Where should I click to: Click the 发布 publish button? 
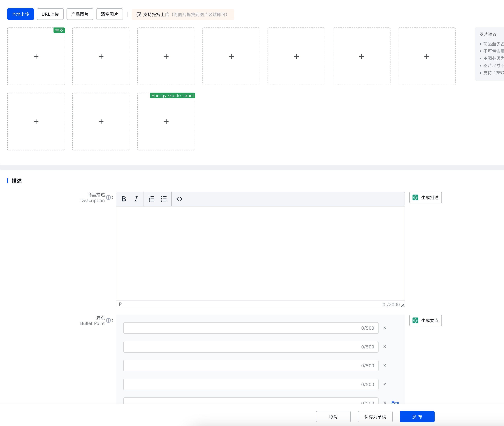click(x=417, y=417)
